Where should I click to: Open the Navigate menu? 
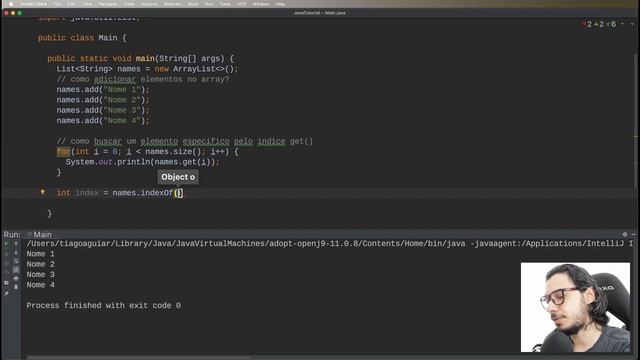tap(108, 4)
